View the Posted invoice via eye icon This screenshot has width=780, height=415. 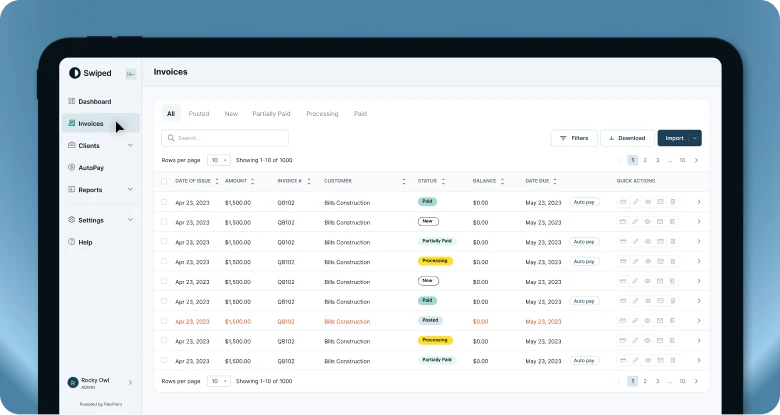648,321
